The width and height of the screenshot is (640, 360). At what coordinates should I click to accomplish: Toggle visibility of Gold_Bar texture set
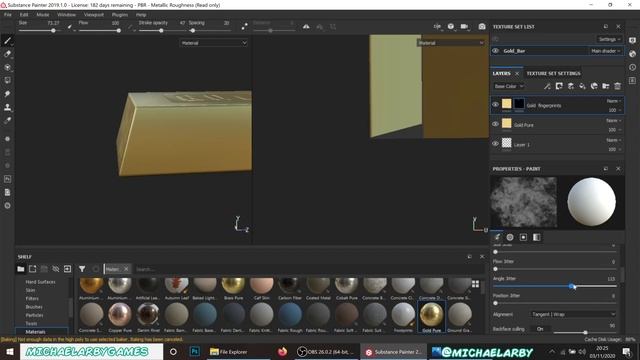496,51
